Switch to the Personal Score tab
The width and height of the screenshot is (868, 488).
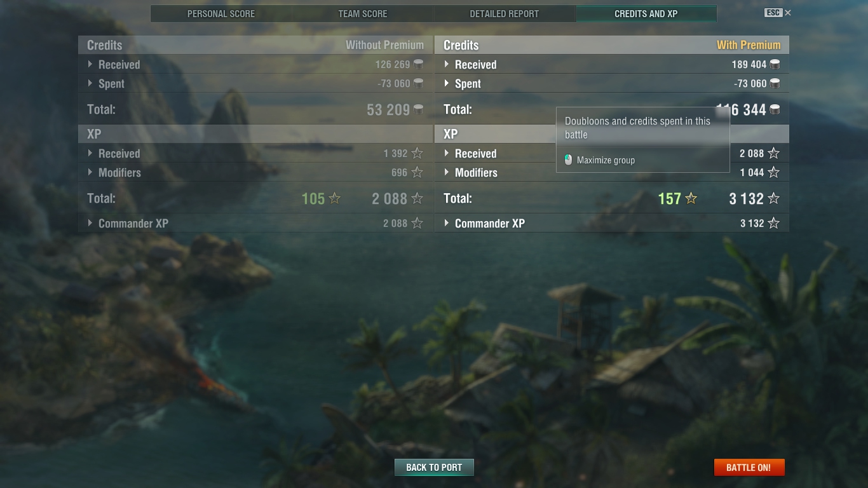[221, 13]
